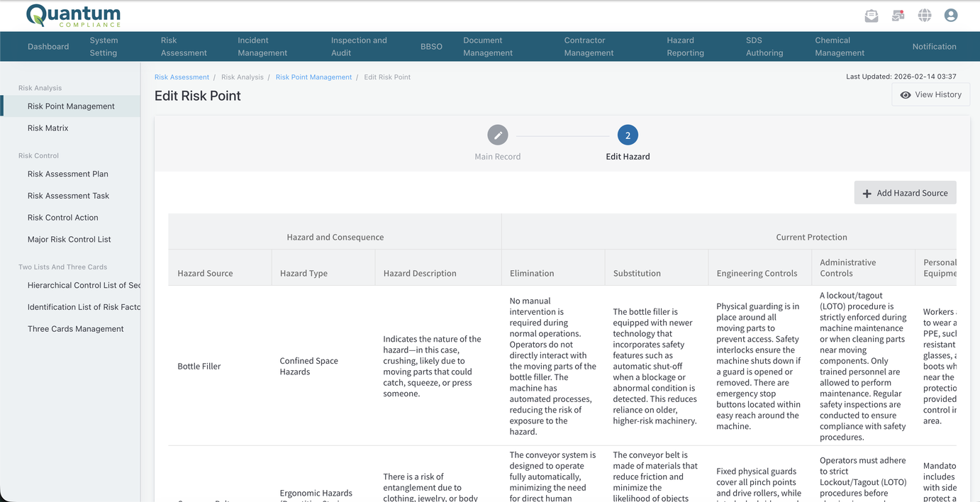Open the Chemical Management menu

coord(840,47)
